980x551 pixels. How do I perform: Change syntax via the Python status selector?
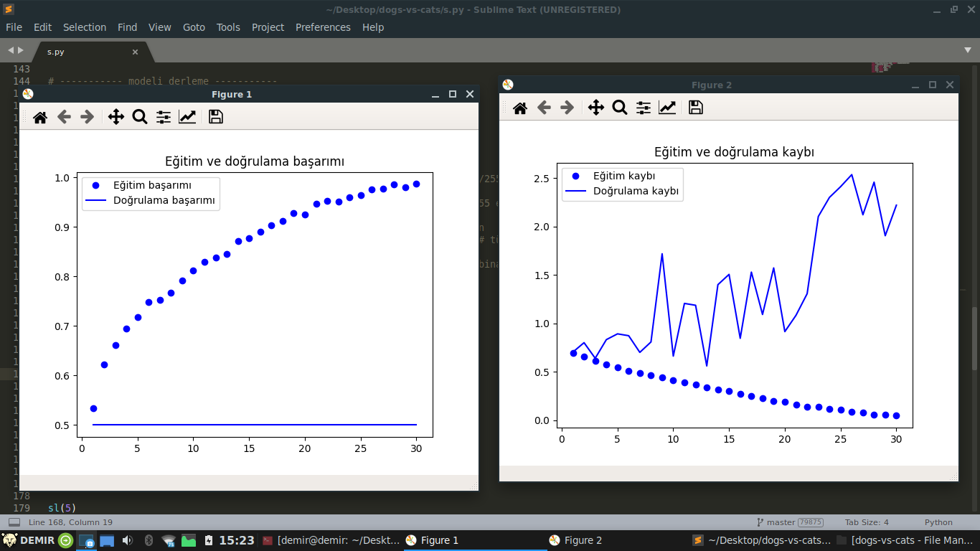938,522
